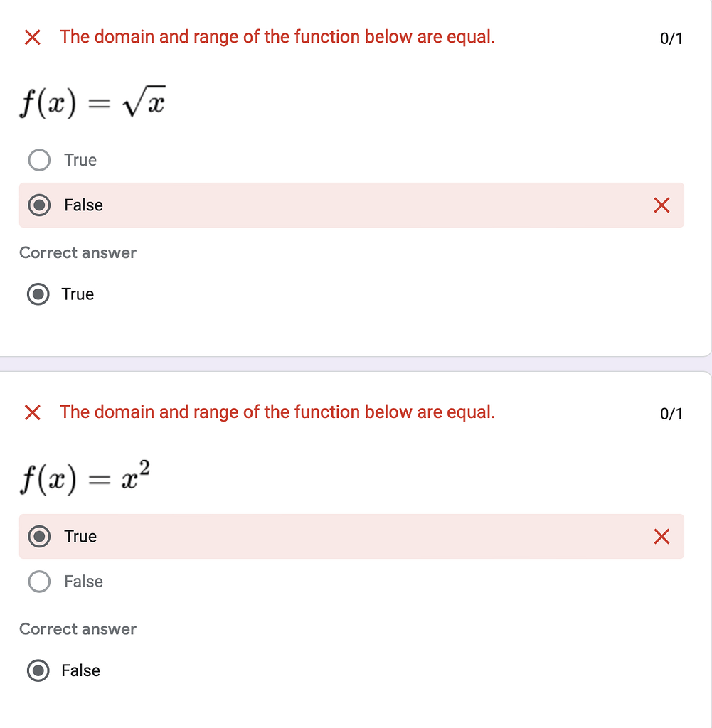The height and width of the screenshot is (728, 712).
Task: Click the highlighted False answer row
Action: coord(285,205)
